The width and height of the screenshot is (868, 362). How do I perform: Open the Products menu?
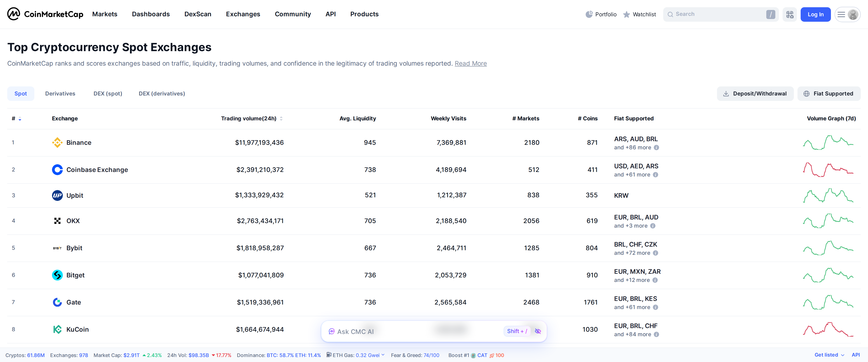tap(364, 14)
